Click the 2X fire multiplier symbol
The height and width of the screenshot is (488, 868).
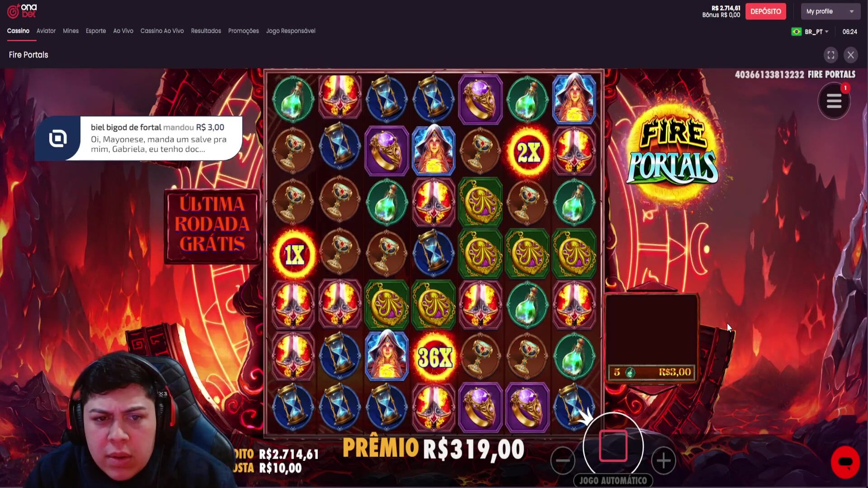[528, 152]
